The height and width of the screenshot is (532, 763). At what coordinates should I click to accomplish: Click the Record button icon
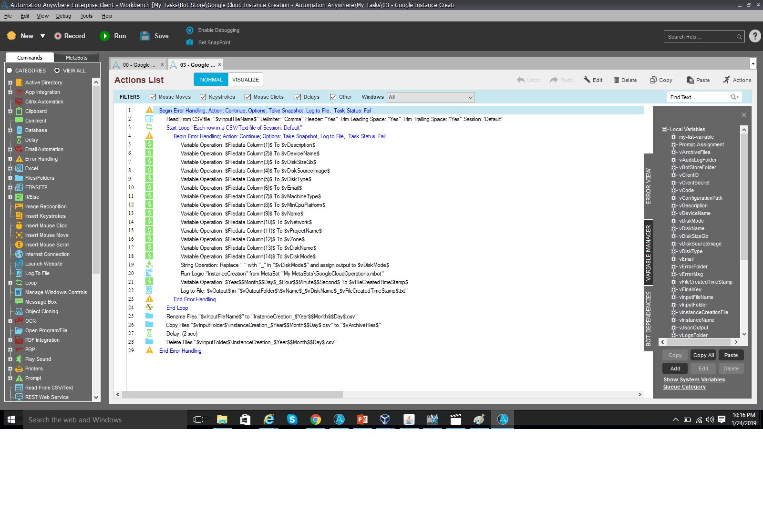(58, 36)
